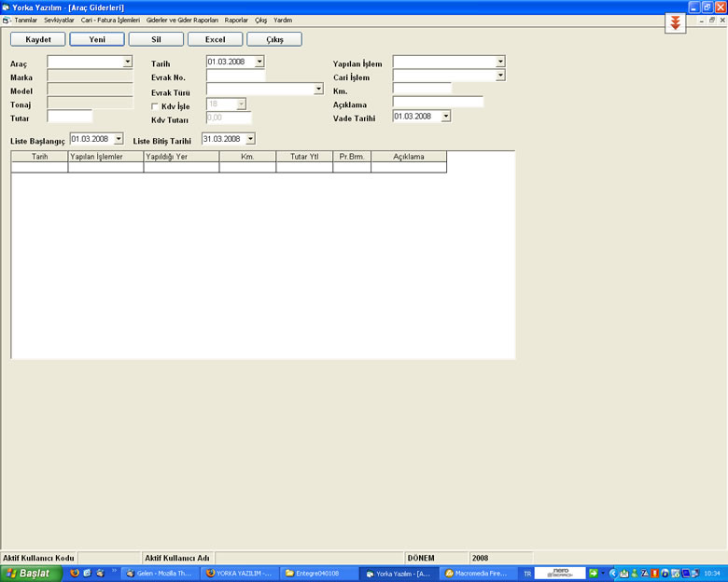The height and width of the screenshot is (582, 728).
Task: Click the Pr.Brm. column header
Action: [352, 157]
